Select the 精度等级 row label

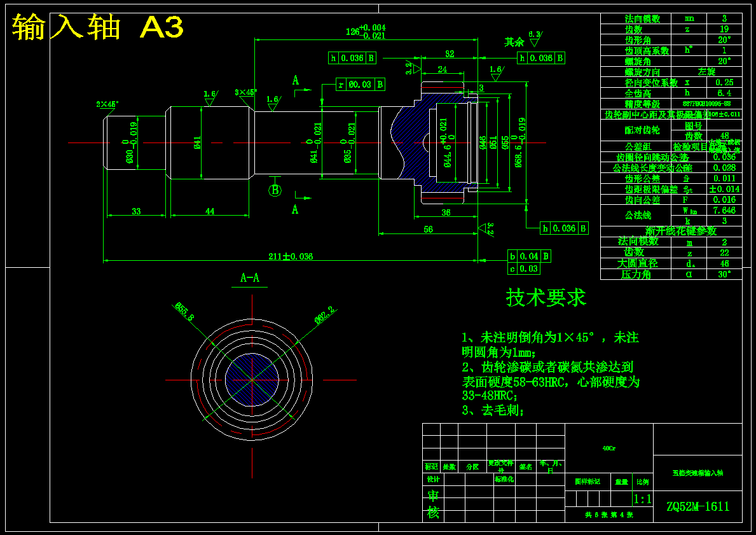[x=642, y=104]
